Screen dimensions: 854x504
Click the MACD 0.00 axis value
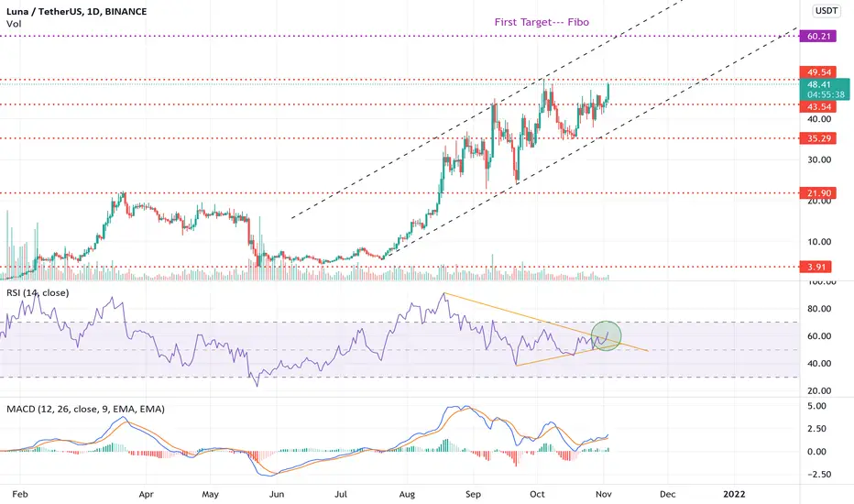pos(817,451)
